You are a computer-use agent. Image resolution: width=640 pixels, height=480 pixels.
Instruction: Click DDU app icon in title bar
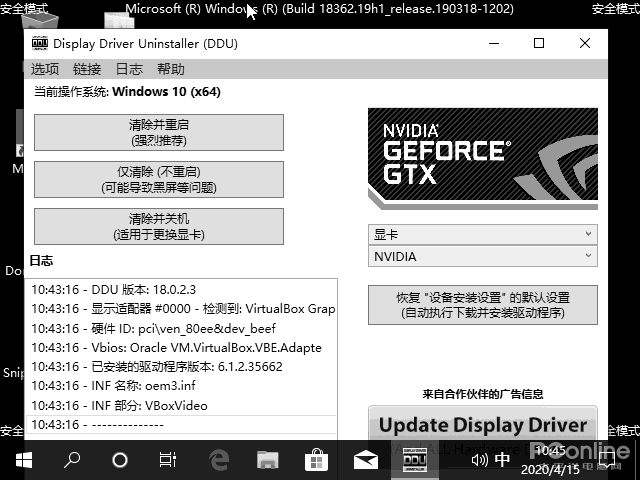point(40,43)
